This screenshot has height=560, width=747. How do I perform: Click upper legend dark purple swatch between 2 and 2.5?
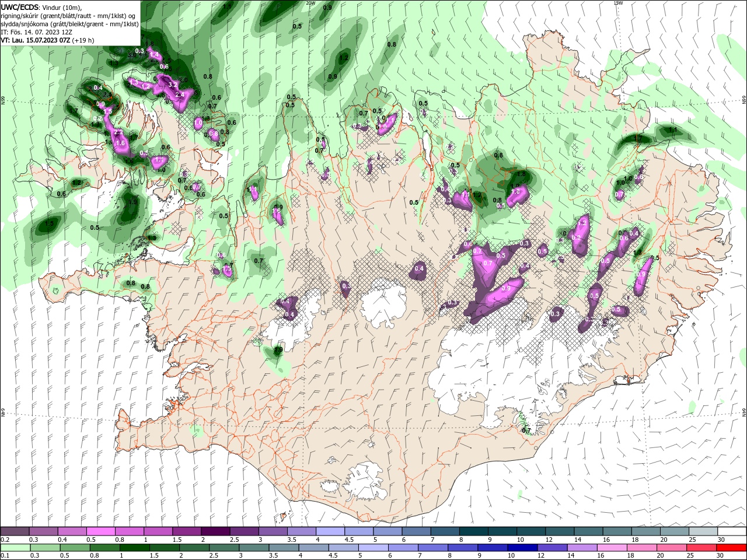click(x=215, y=531)
